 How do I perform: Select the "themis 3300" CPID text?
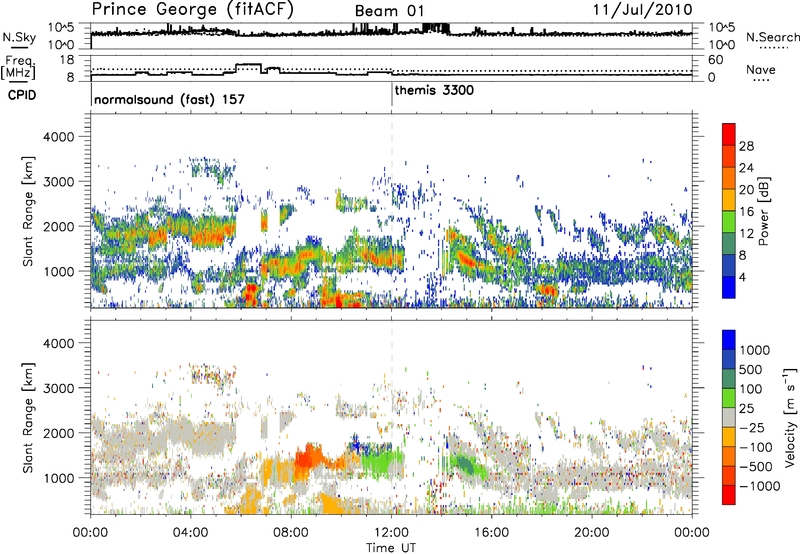pyautogui.click(x=434, y=90)
